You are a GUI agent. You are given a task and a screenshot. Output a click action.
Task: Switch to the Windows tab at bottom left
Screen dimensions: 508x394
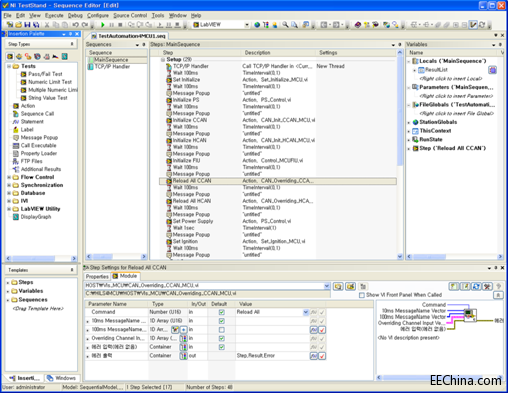coord(62,378)
